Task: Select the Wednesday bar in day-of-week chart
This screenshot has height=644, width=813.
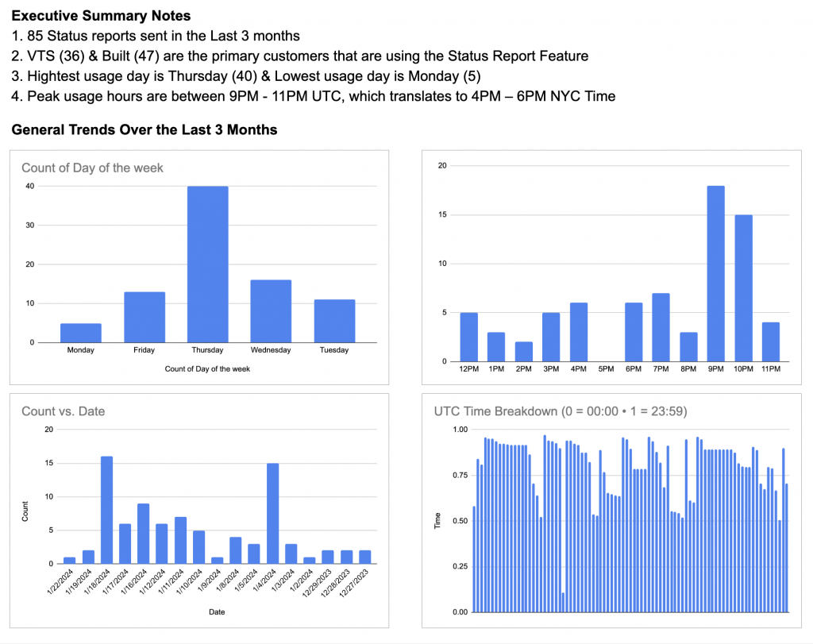Action: click(x=271, y=311)
